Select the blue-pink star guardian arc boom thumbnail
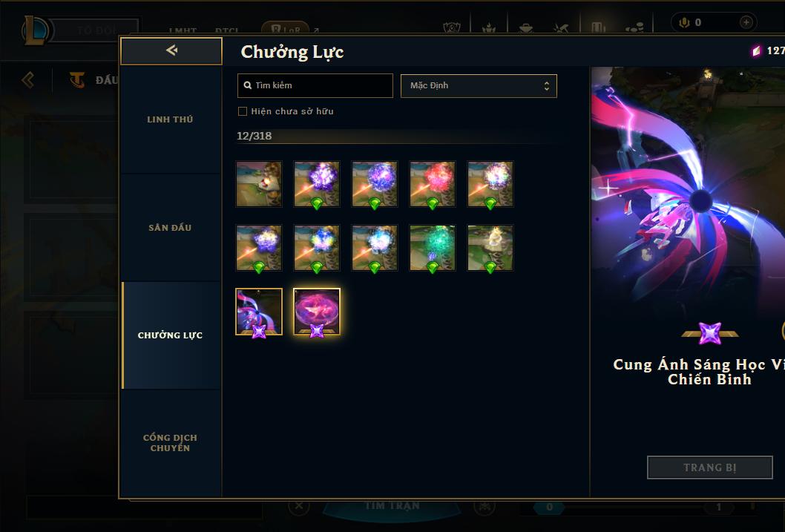This screenshot has height=532, width=785. (259, 312)
